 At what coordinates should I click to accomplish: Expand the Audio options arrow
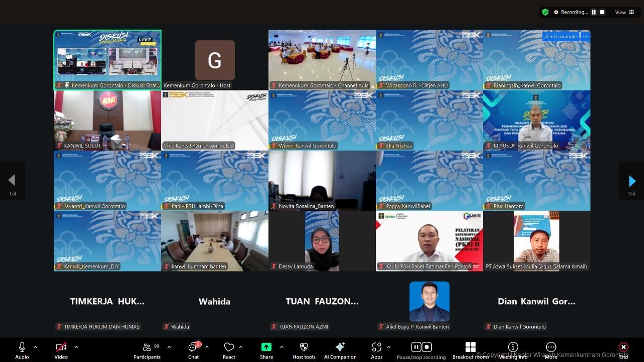point(35,347)
